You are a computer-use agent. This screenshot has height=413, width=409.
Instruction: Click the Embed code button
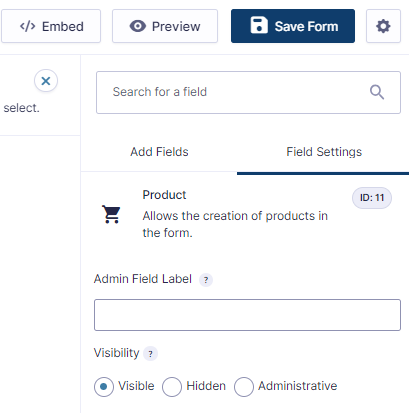[51, 26]
